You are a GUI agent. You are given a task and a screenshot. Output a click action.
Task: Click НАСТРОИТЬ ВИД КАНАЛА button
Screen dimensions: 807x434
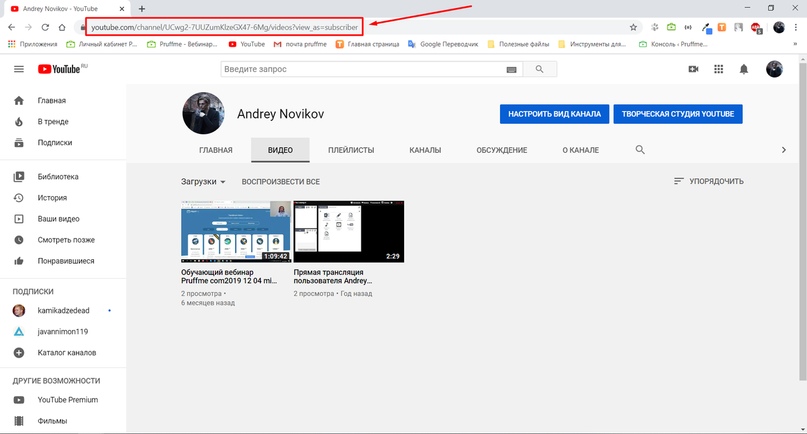pos(554,114)
